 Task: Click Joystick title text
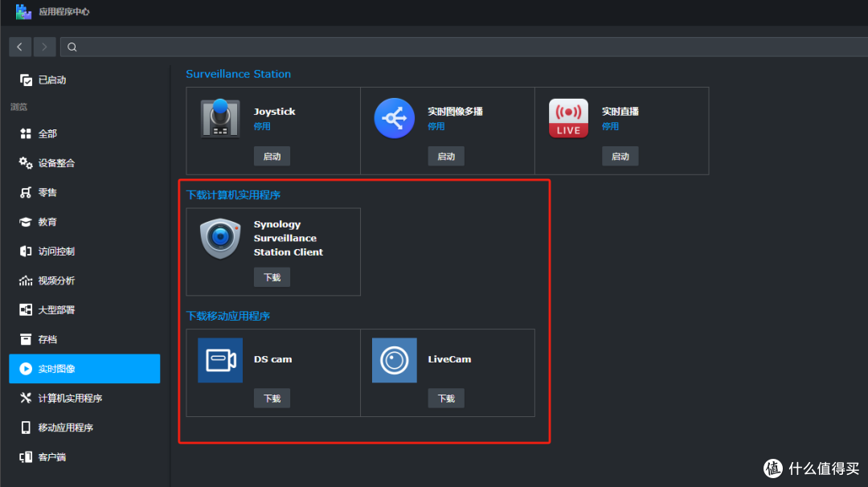coord(275,111)
